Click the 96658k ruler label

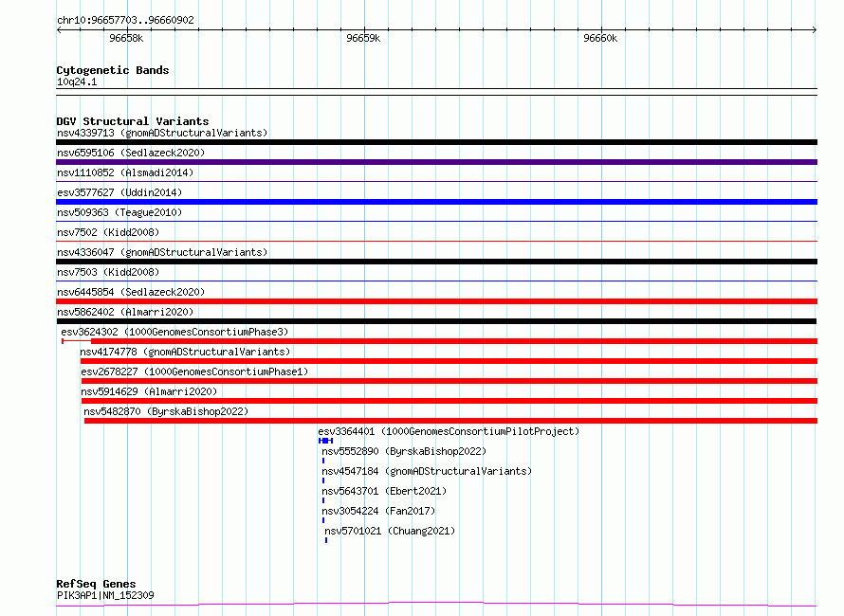126,38
